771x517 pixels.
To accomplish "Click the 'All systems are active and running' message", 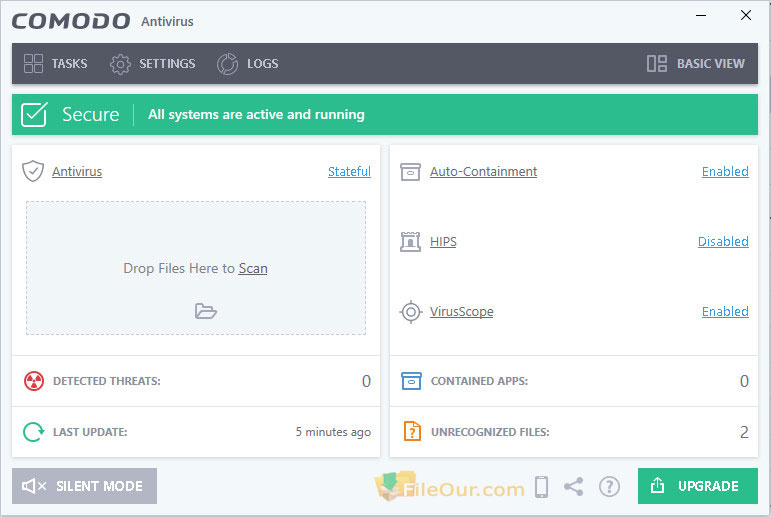I will (256, 115).
